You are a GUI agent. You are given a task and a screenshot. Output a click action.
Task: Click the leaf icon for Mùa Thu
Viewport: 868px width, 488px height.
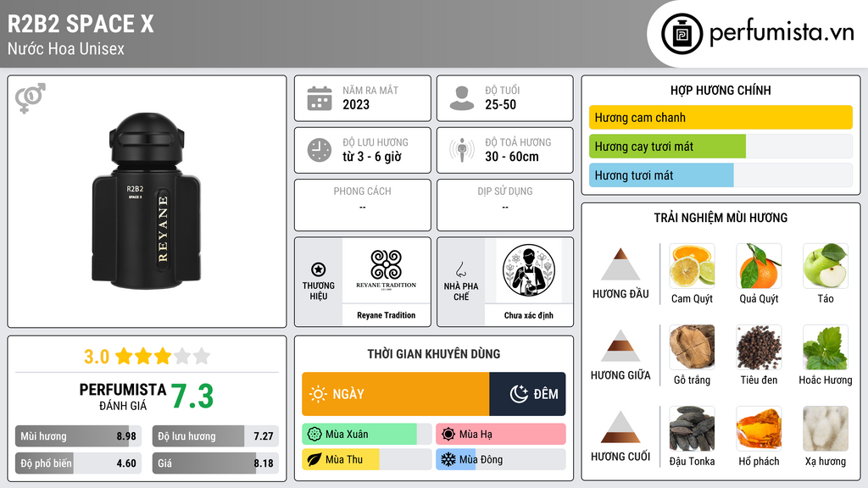tap(314, 459)
